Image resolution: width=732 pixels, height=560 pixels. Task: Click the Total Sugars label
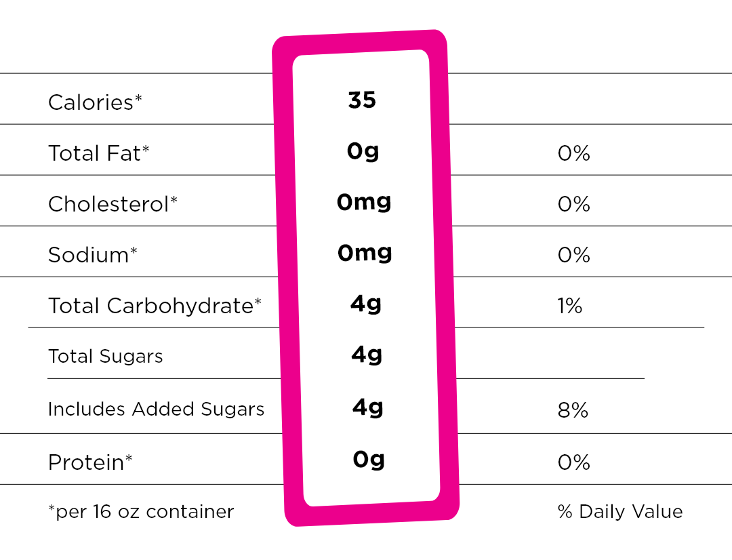pos(105,357)
